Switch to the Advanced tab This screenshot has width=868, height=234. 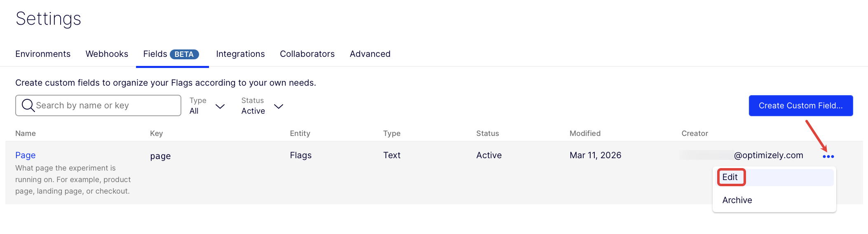[x=370, y=54]
